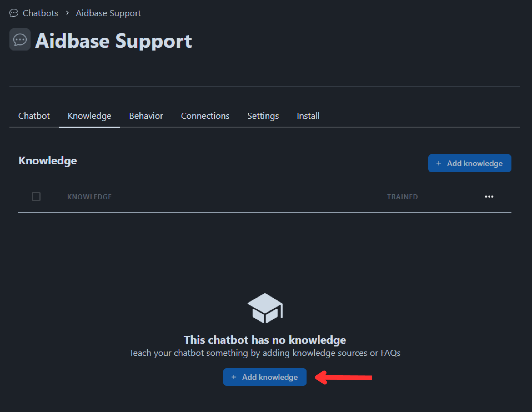532x412 pixels.
Task: Click Add knowledge below the empty-state message
Action: [265, 377]
